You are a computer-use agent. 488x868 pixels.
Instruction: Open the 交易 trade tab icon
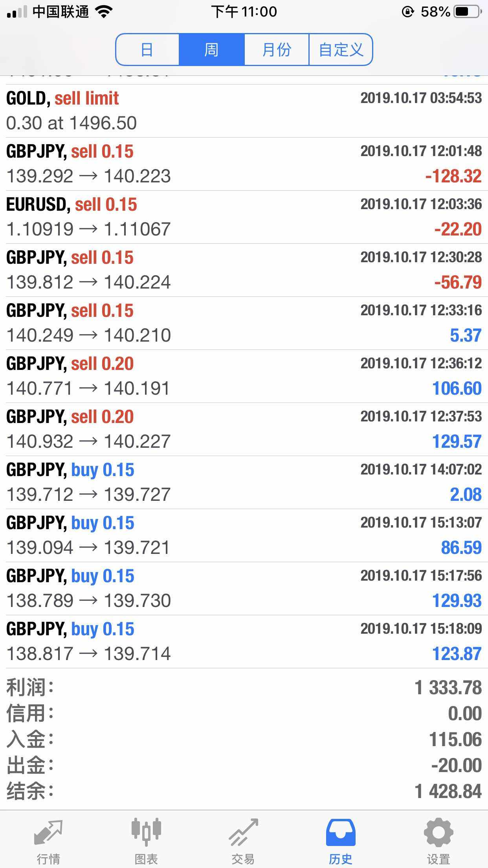click(x=244, y=833)
